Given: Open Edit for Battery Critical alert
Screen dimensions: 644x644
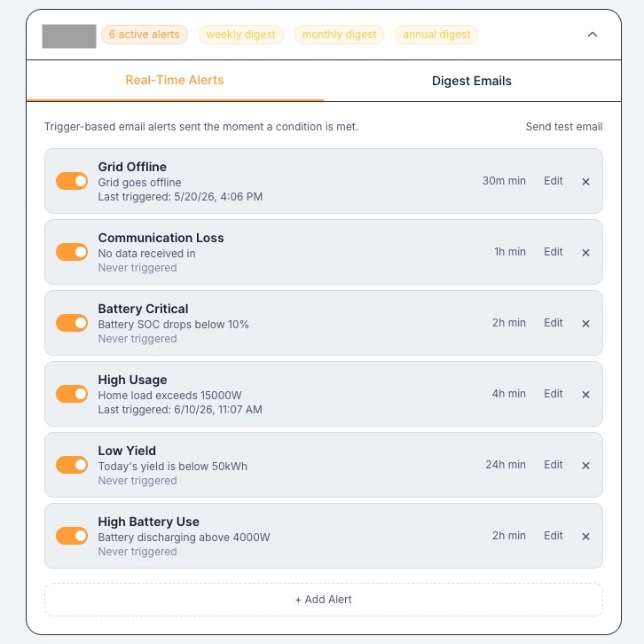Looking at the screenshot, I should click(554, 323).
